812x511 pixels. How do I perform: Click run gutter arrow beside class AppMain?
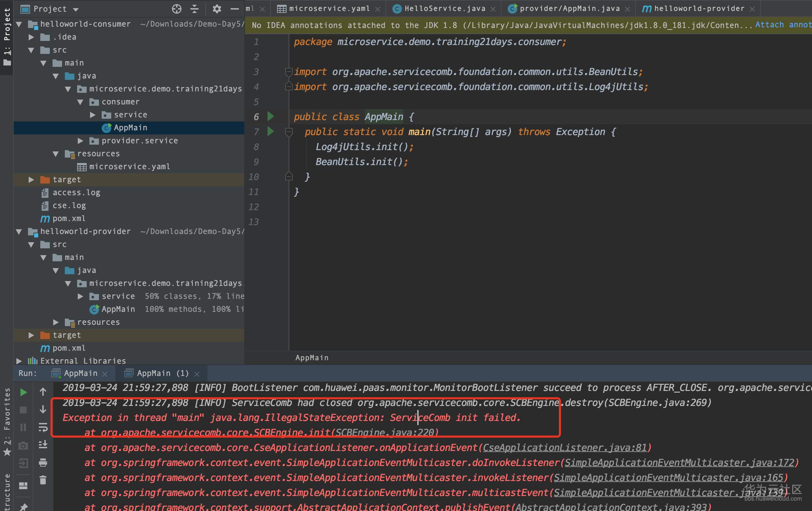point(271,117)
